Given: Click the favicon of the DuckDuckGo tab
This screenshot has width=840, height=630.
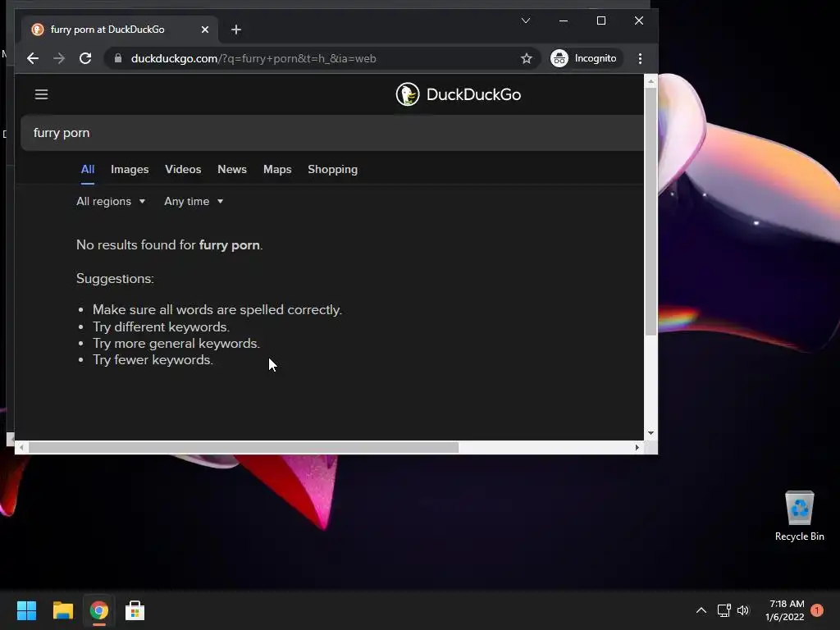Looking at the screenshot, I should click(37, 30).
